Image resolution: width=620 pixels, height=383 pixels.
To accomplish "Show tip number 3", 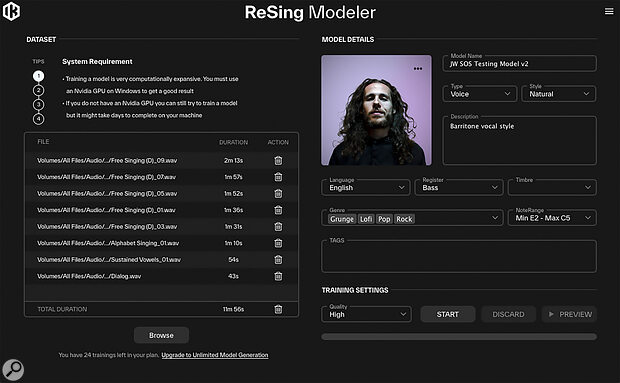I will [38, 104].
